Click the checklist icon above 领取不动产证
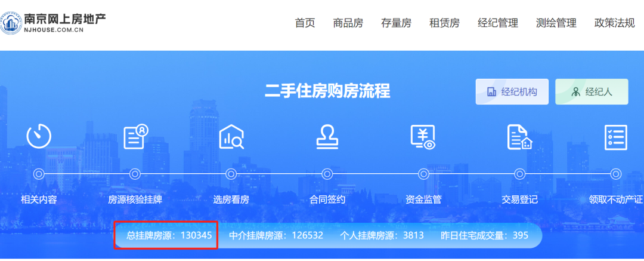 616,136
